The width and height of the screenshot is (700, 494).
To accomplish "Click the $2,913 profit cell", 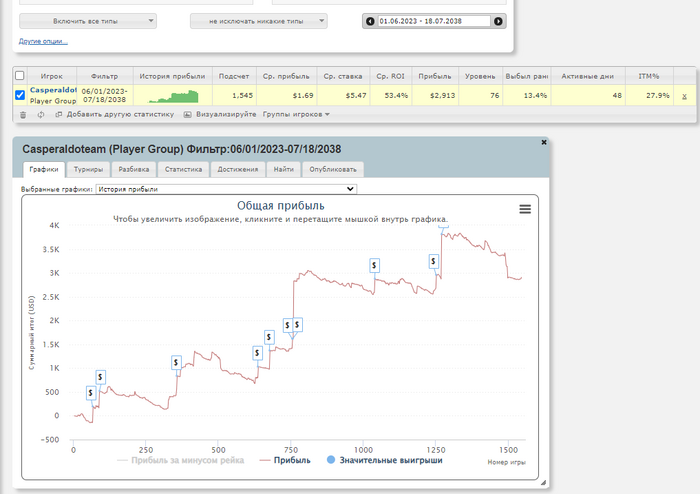I will pyautogui.click(x=435, y=95).
